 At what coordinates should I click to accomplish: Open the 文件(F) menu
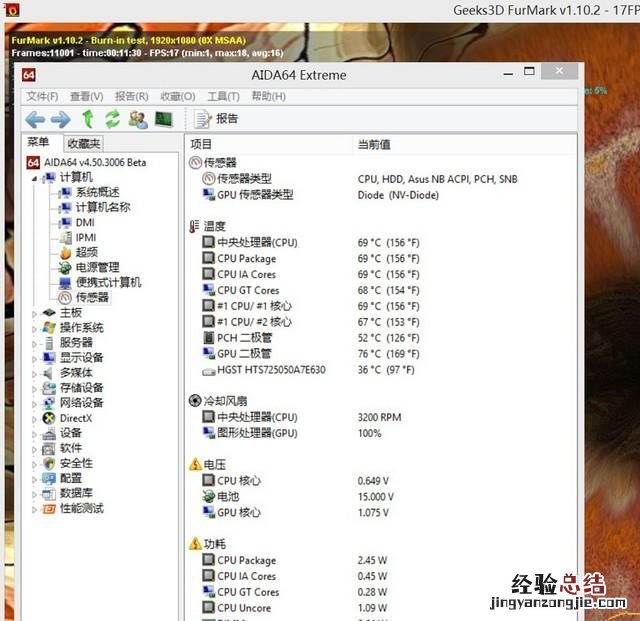coord(42,96)
